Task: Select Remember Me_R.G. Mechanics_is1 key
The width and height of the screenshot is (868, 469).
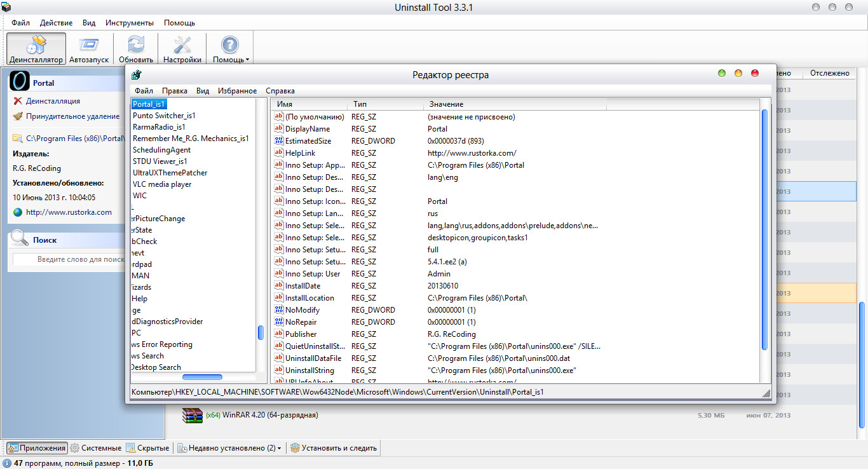Action: point(191,139)
